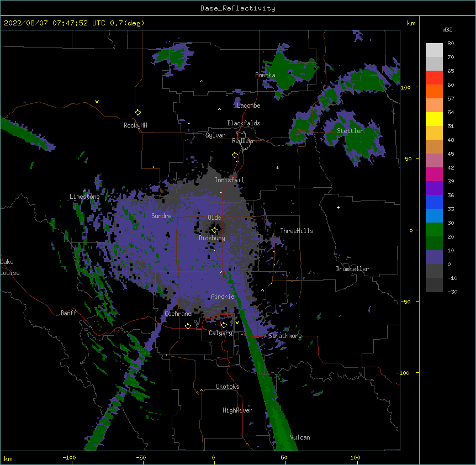Image resolution: width=476 pixels, height=465 pixels.
Task: Select the yellow radar site marker above Didsbury
Action: [215, 230]
